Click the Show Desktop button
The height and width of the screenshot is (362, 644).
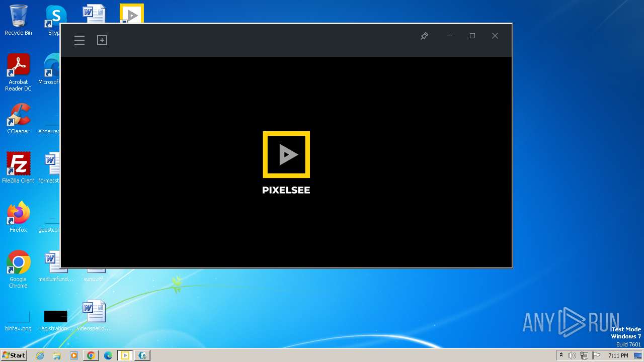(639, 355)
